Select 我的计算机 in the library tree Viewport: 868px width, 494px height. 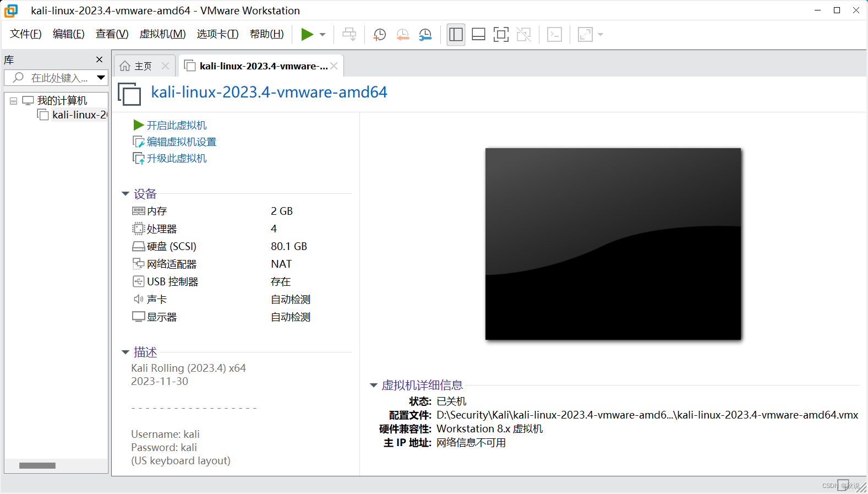tap(62, 101)
